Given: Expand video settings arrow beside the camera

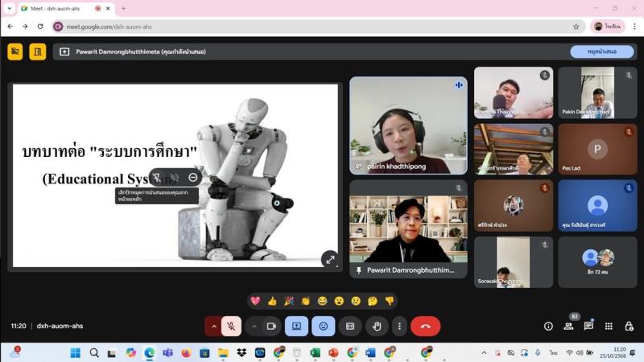Looking at the screenshot, I should click(254, 326).
